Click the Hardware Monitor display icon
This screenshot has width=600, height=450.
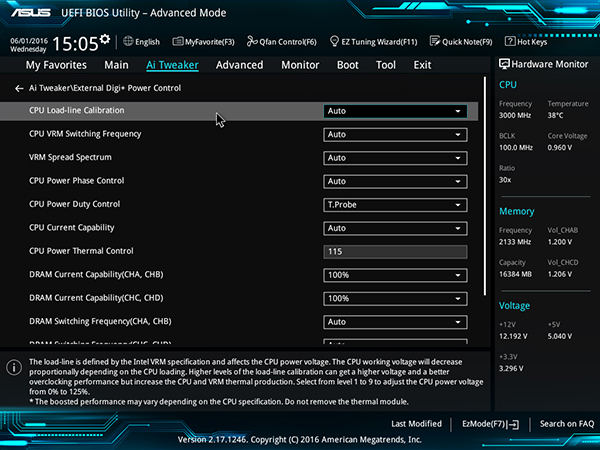(x=504, y=64)
